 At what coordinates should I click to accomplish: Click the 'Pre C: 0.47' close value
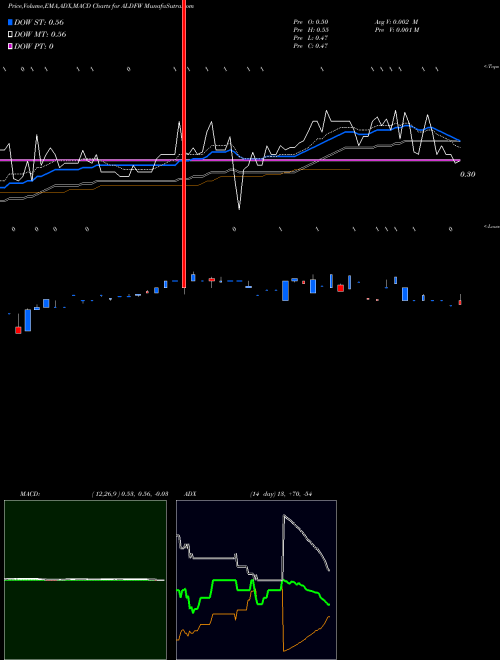311,46
